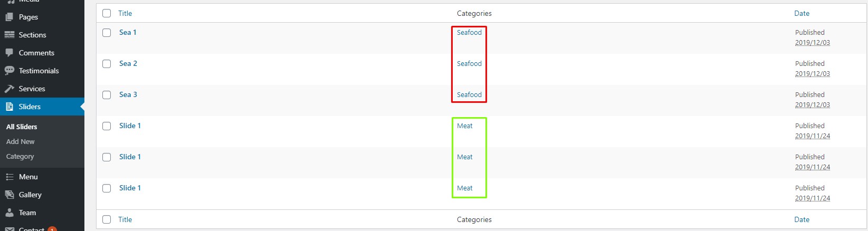The height and width of the screenshot is (231, 868).
Task: Click the Services wrench icon
Action: (x=9, y=89)
